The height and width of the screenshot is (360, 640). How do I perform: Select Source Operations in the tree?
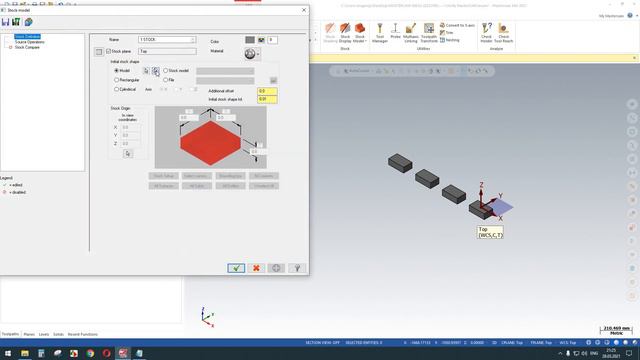coord(29,42)
